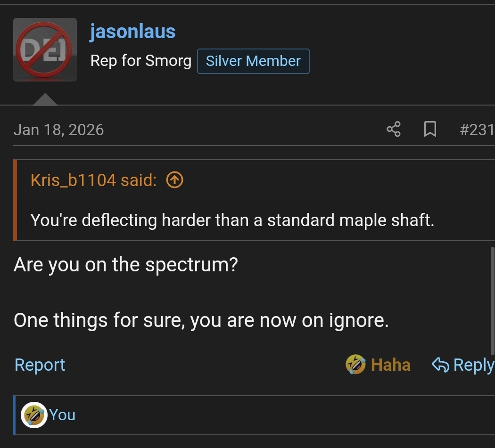Click the "Kris_b1104 said:" quote attribution
The image size is (495, 448).
point(93,179)
